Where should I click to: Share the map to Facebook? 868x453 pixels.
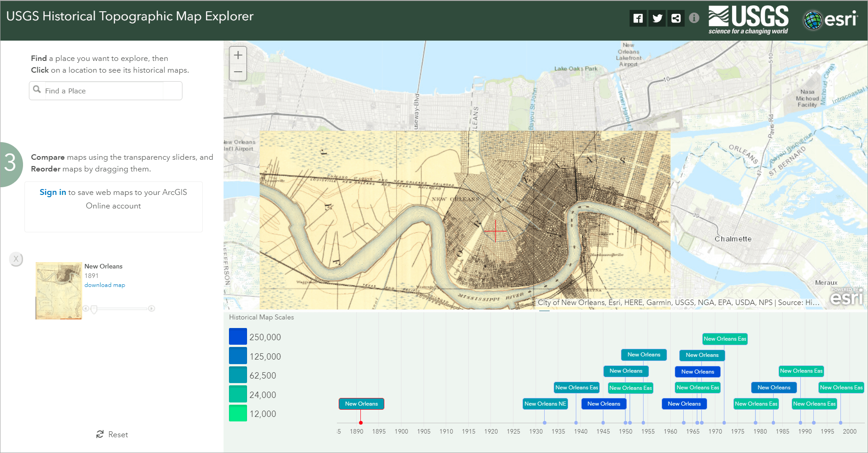(x=638, y=18)
